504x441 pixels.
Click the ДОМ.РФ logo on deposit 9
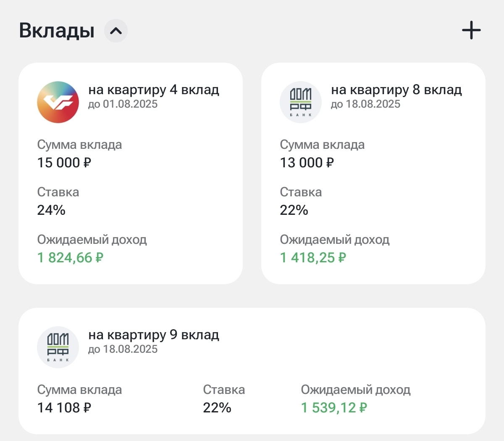[58, 347]
